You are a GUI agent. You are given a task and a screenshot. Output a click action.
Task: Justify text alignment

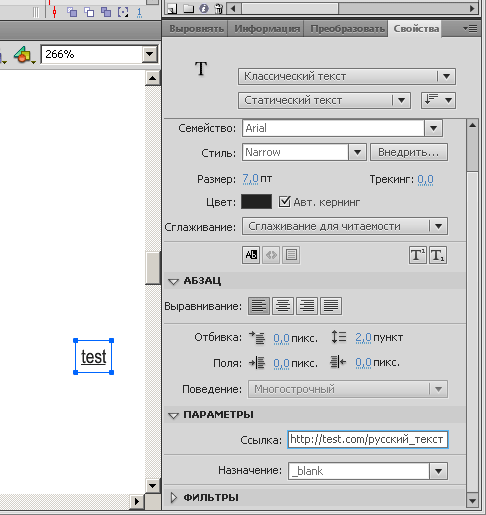pos(331,306)
